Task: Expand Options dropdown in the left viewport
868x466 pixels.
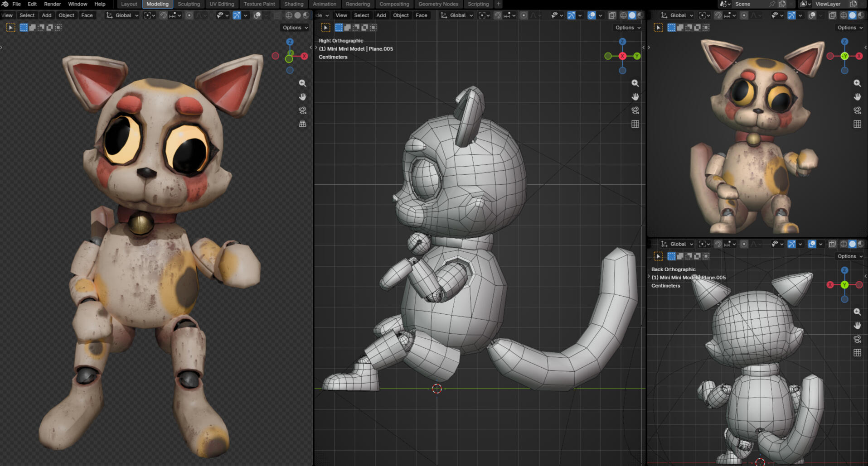Action: tap(295, 28)
